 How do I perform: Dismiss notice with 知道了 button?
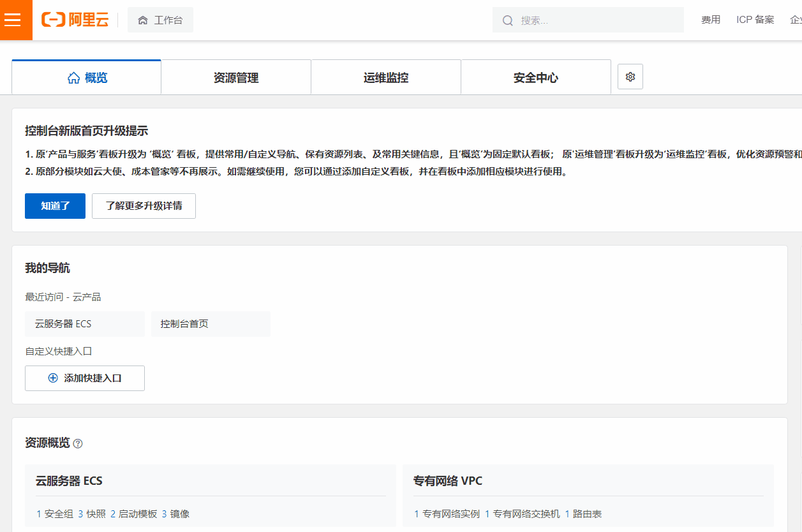55,206
